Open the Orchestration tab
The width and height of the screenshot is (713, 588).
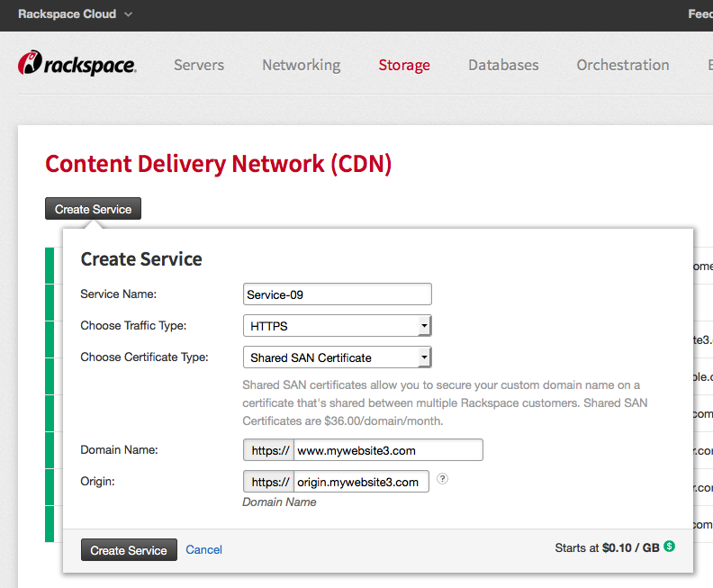622,65
